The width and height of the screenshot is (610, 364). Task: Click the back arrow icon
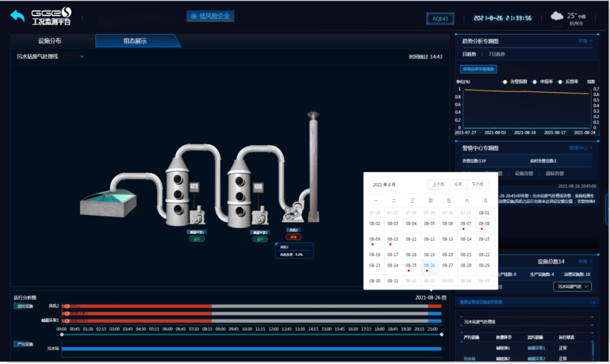(18, 16)
